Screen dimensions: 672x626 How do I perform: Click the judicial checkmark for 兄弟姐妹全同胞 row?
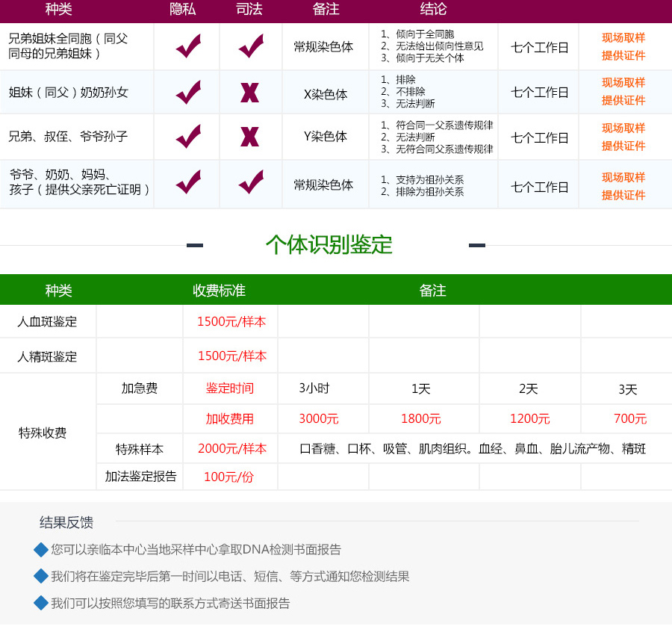pyautogui.click(x=251, y=46)
